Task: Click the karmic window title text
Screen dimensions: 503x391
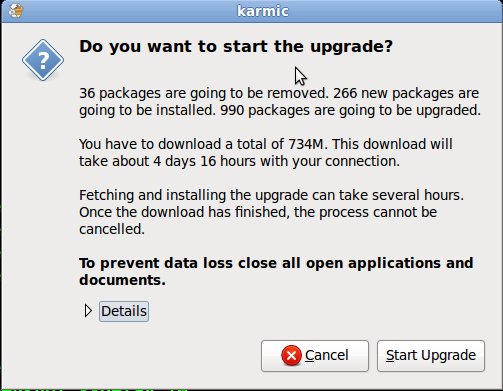Action: pos(263,11)
